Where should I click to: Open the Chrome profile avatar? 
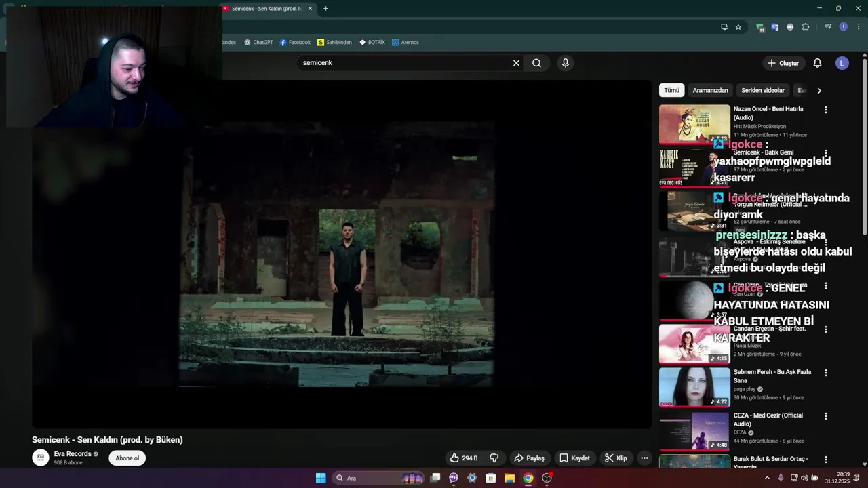[x=844, y=27]
